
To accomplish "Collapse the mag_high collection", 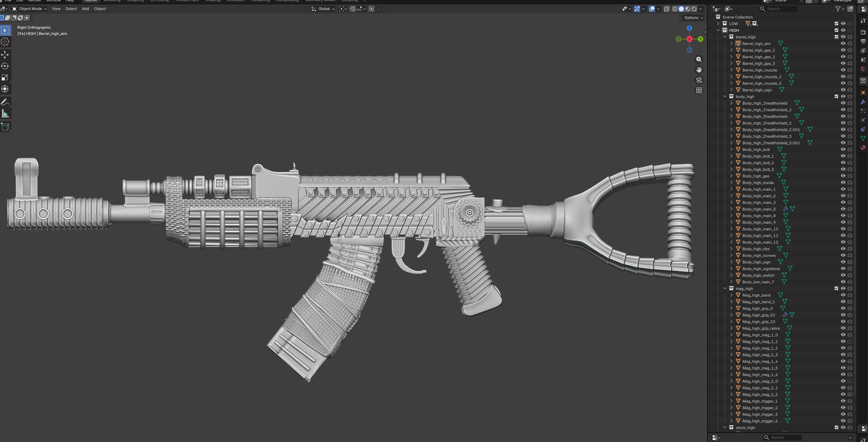I will (725, 289).
